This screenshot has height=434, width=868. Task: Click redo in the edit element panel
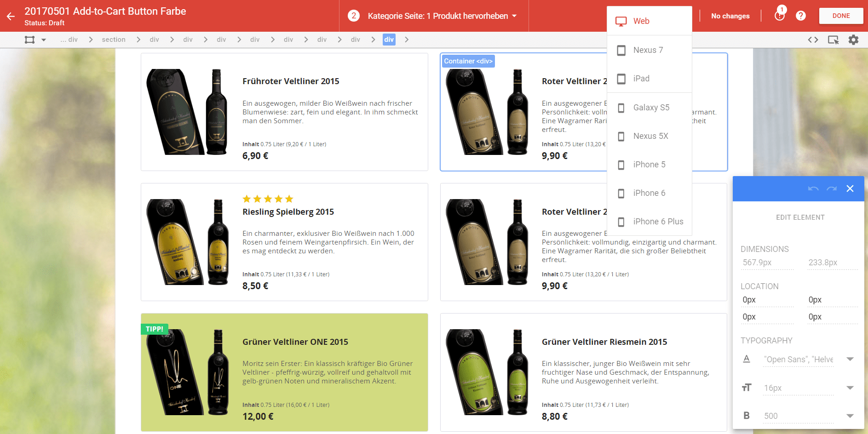pos(831,188)
